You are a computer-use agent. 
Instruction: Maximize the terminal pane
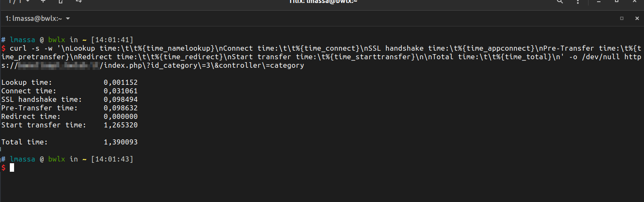tap(622, 19)
